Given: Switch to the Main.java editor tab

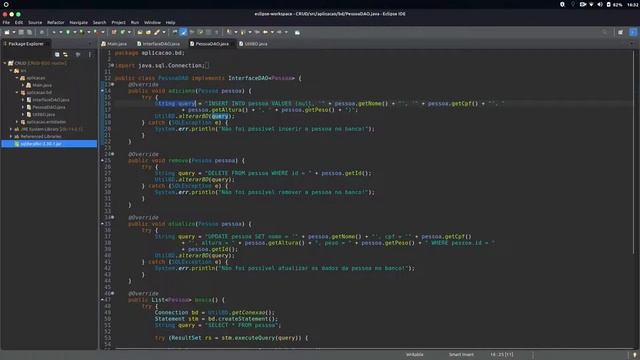Looking at the screenshot, I should click(114, 44).
